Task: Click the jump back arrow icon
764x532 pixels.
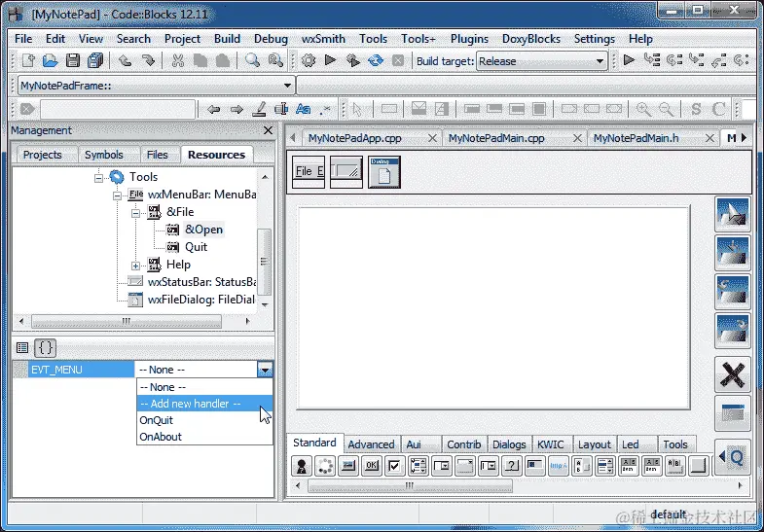Action: 213,109
